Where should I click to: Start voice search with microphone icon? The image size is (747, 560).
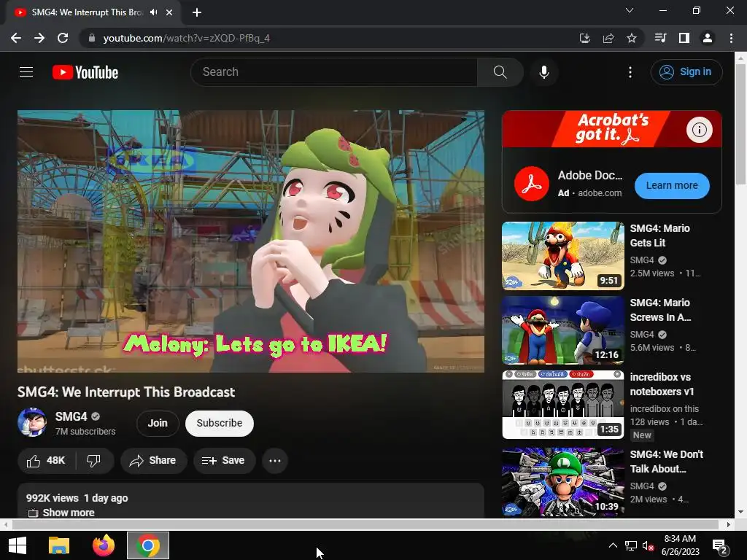[543, 72]
